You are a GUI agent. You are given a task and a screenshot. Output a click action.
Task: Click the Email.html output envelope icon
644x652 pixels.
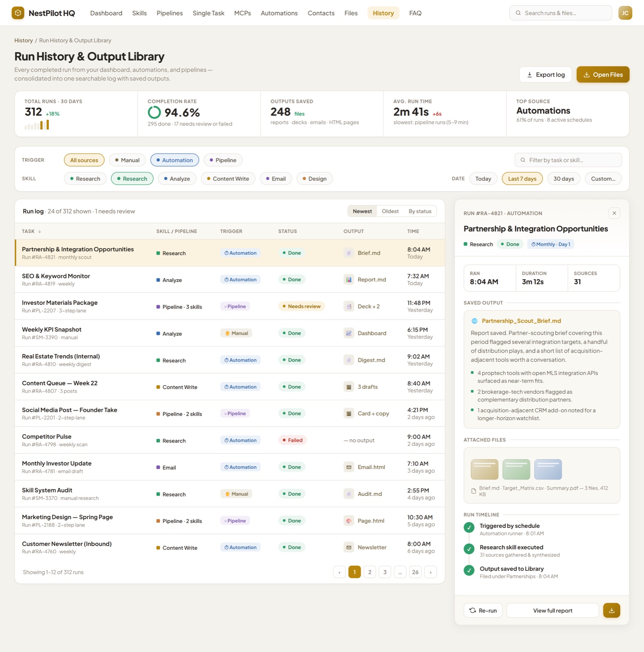click(x=348, y=467)
